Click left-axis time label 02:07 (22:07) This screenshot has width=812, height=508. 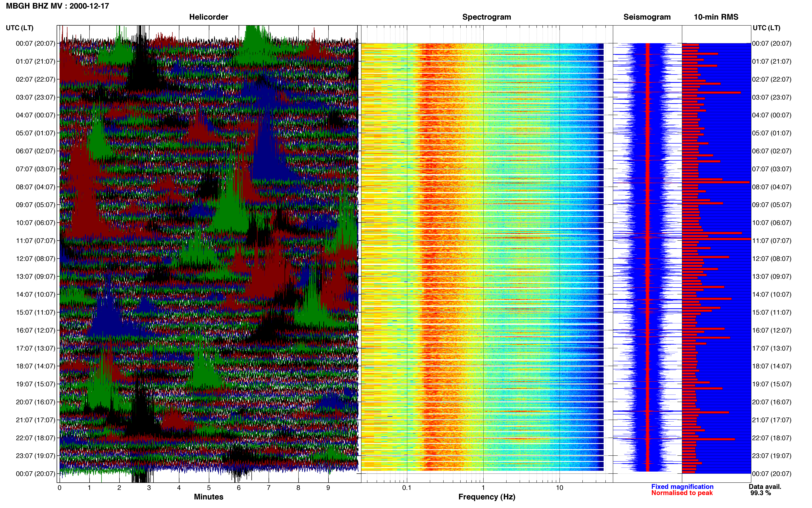pos(35,79)
